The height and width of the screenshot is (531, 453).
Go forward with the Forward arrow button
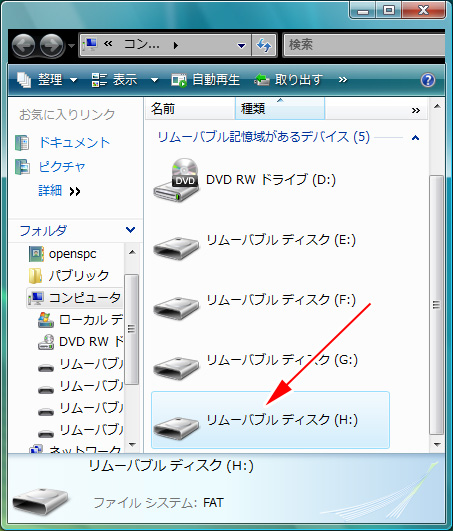(x=51, y=45)
